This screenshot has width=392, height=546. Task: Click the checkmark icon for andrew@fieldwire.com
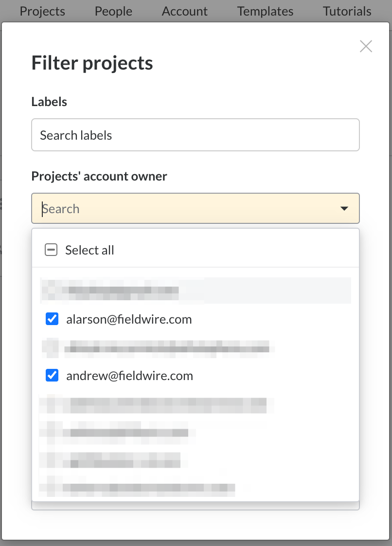click(52, 375)
